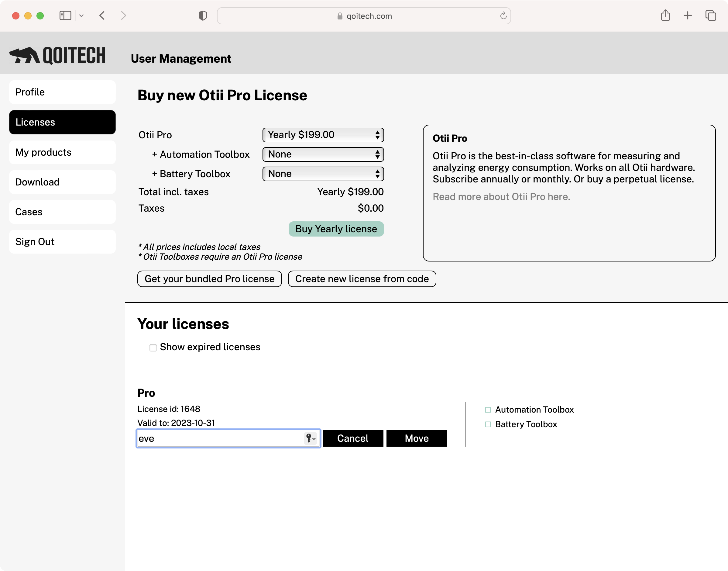The image size is (728, 571).
Task: Open the privacy shield report
Action: 203,16
